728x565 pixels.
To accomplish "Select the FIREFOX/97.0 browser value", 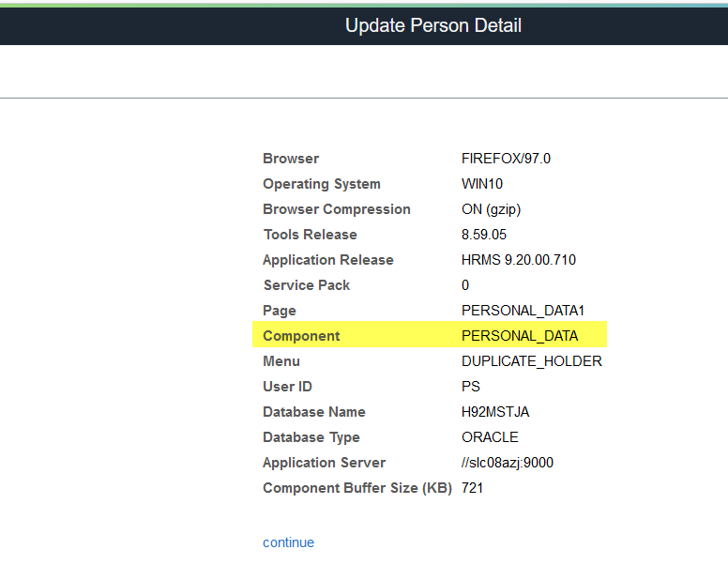I will tap(506, 159).
